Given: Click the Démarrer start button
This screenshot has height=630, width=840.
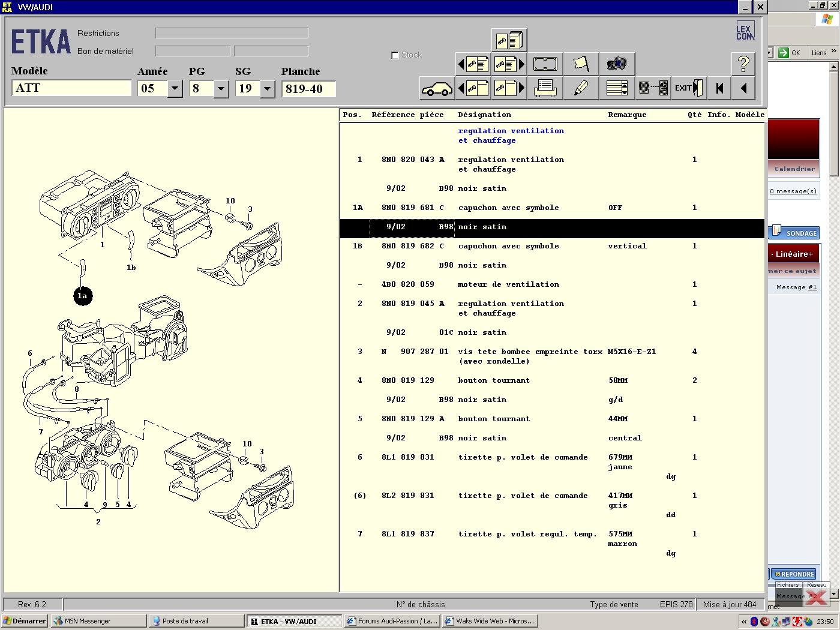Looking at the screenshot, I should point(25,621).
